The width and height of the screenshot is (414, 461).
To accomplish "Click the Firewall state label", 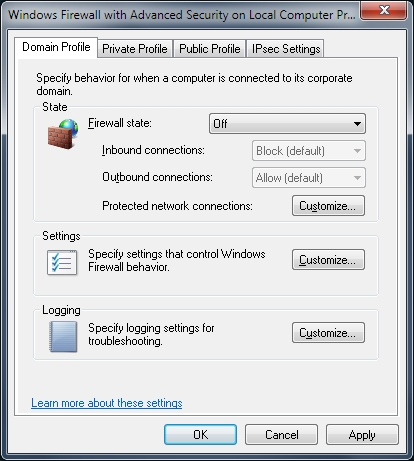I will pos(120,123).
